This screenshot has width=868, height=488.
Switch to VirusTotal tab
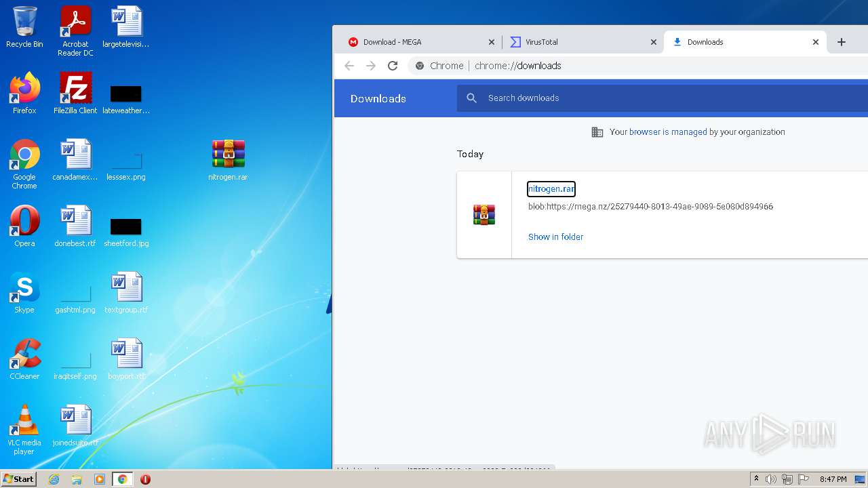point(583,42)
